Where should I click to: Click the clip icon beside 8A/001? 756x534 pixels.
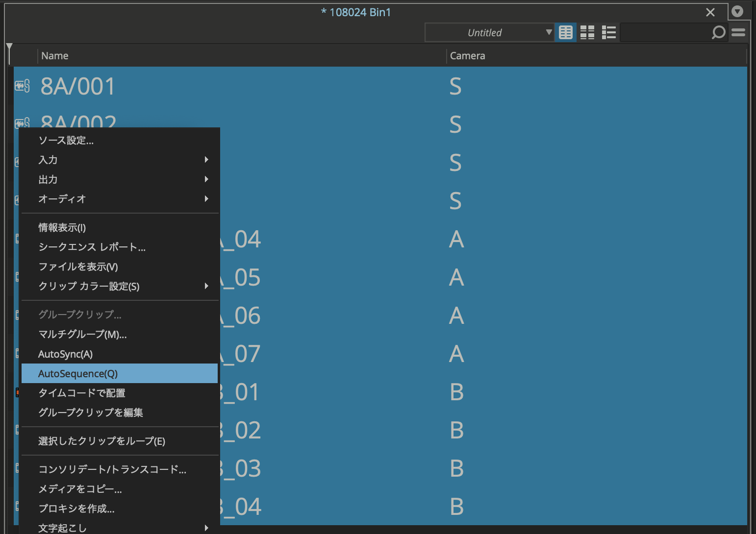point(22,86)
